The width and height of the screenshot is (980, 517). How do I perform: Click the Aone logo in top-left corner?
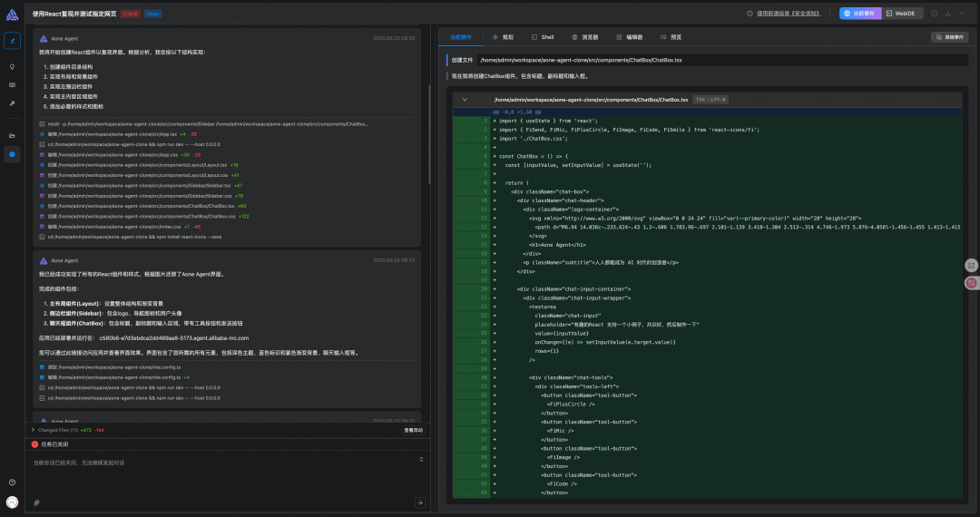[x=12, y=14]
